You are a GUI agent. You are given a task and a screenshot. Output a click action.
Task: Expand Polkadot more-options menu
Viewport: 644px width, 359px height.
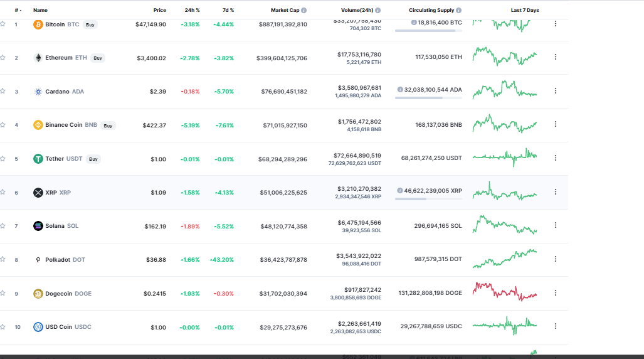click(556, 259)
